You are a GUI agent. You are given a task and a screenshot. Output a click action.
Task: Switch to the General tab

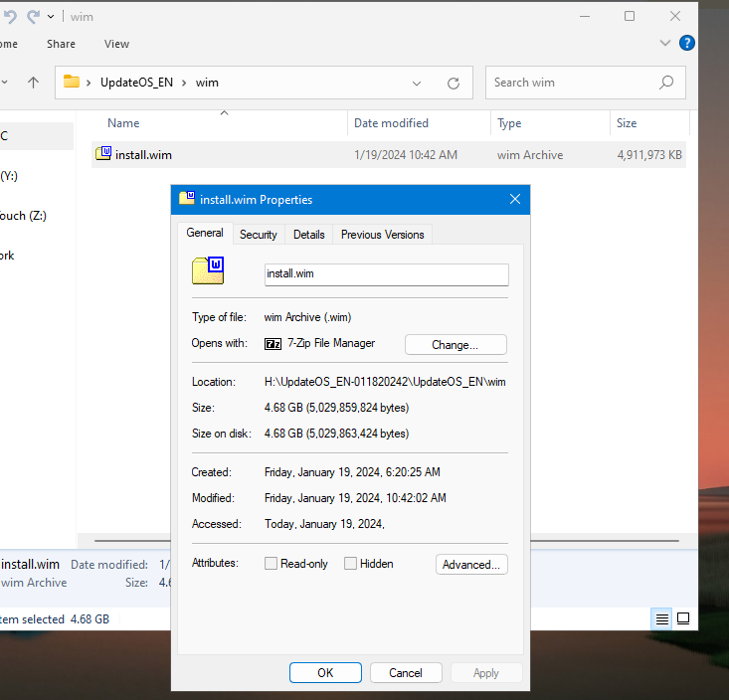205,233
